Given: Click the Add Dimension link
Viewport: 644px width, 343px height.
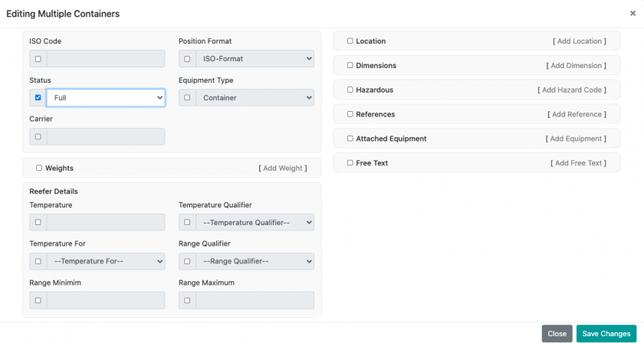Looking at the screenshot, I should click(x=577, y=66).
